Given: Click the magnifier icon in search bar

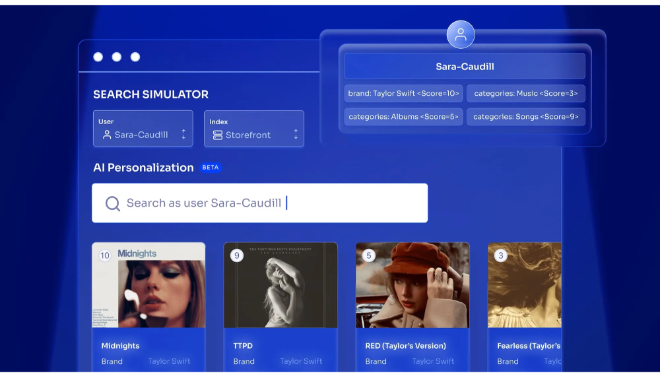Looking at the screenshot, I should [112, 203].
